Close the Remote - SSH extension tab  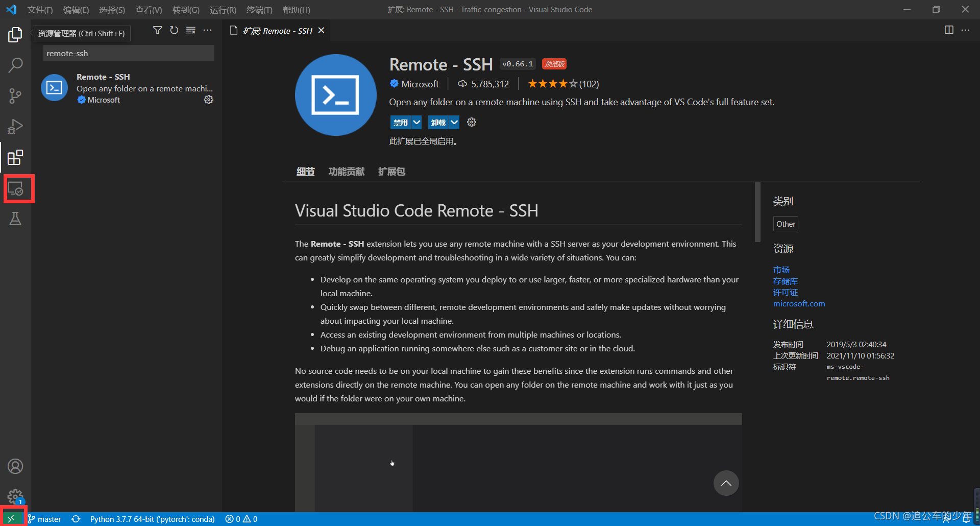(x=321, y=31)
